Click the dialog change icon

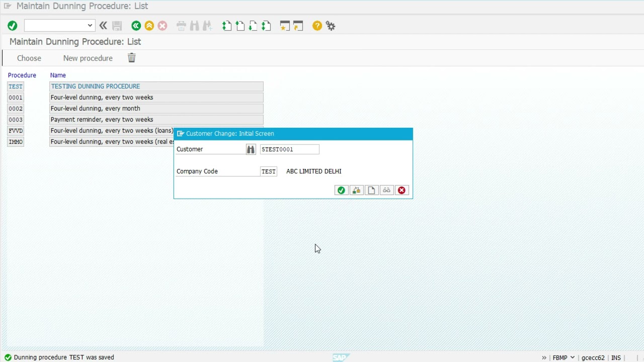click(x=356, y=190)
